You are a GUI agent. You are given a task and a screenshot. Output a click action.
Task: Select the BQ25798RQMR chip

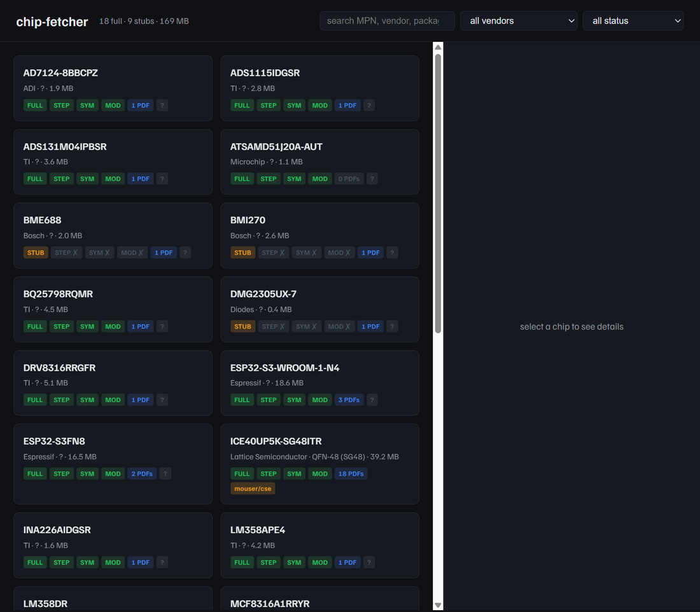[113, 309]
